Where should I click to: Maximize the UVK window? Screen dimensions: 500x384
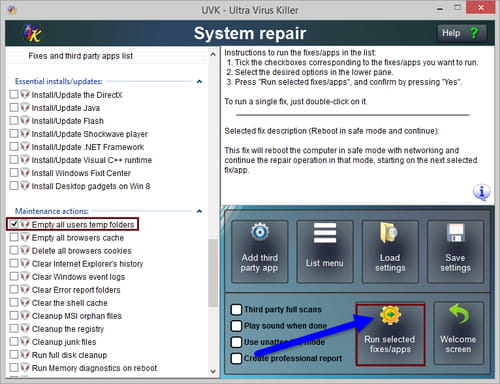(x=458, y=8)
